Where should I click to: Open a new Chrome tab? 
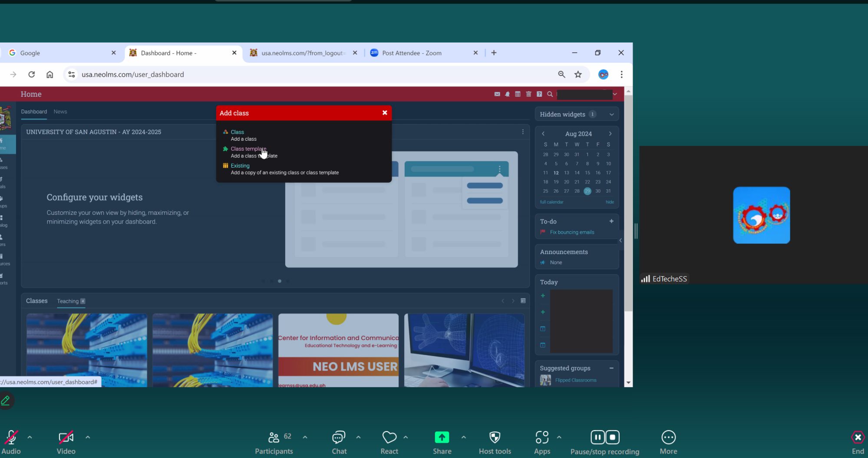coord(494,53)
